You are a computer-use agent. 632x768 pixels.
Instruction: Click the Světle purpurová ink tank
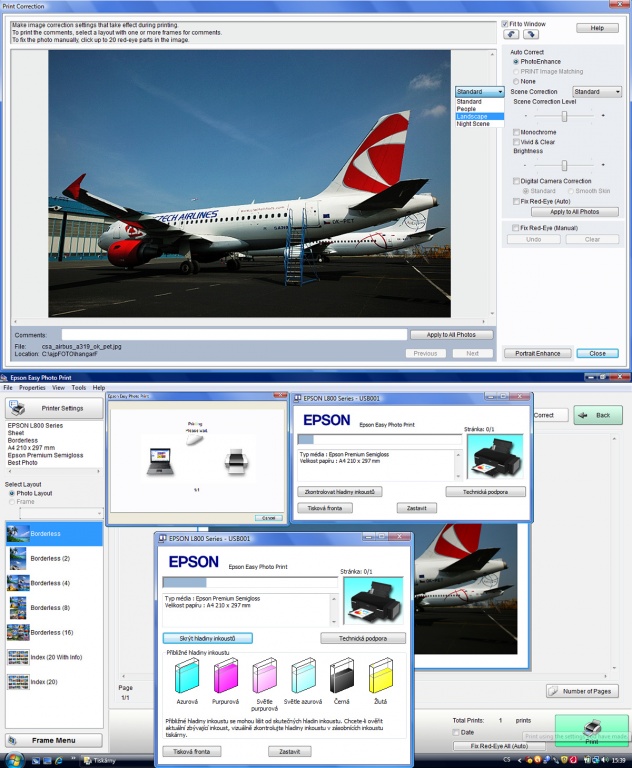click(x=264, y=675)
